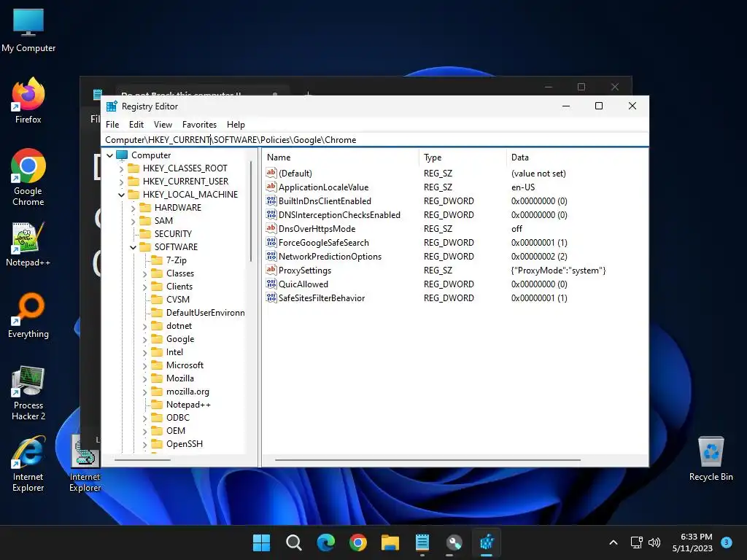Maximize the Registry Editor window

[x=599, y=106]
